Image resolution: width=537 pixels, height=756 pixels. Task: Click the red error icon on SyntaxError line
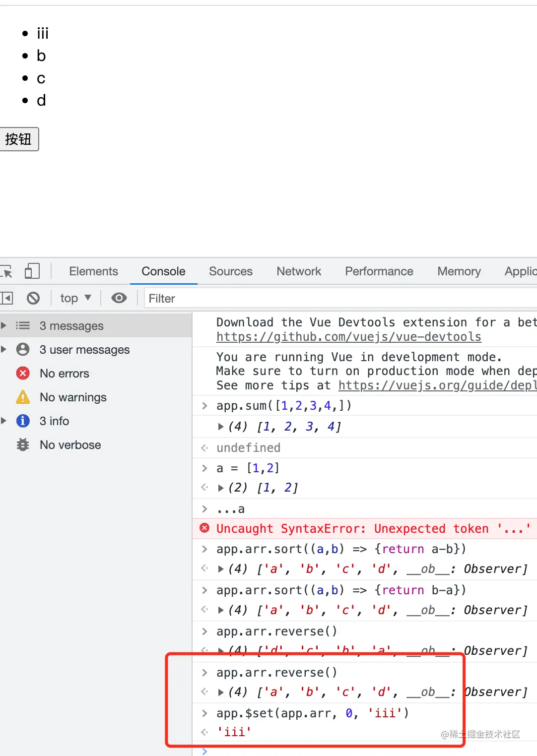(204, 528)
